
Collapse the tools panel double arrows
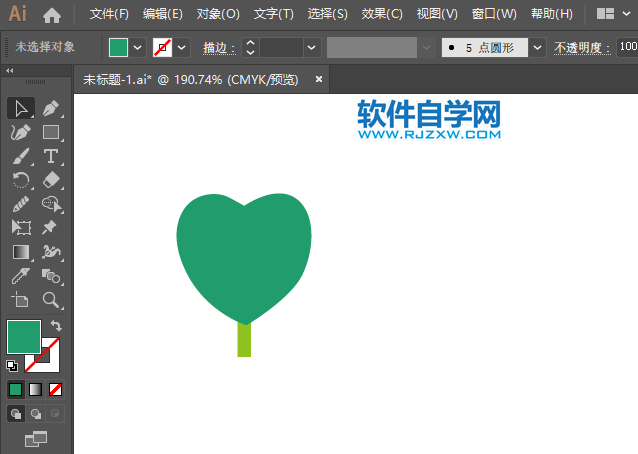pyautogui.click(x=10, y=71)
